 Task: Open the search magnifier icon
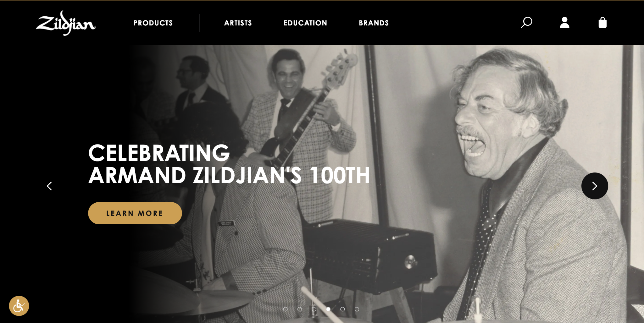526,22
